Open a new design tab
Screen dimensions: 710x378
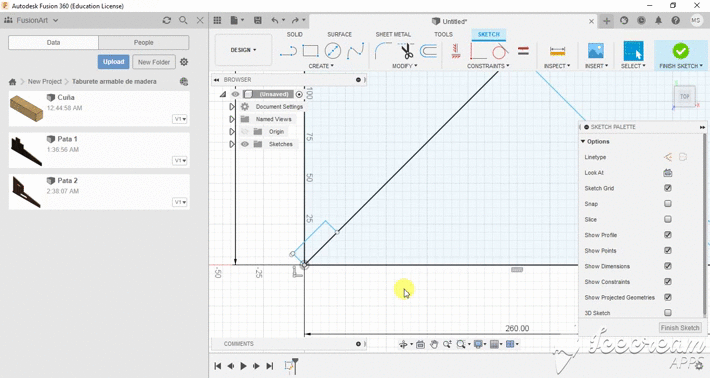(x=606, y=21)
